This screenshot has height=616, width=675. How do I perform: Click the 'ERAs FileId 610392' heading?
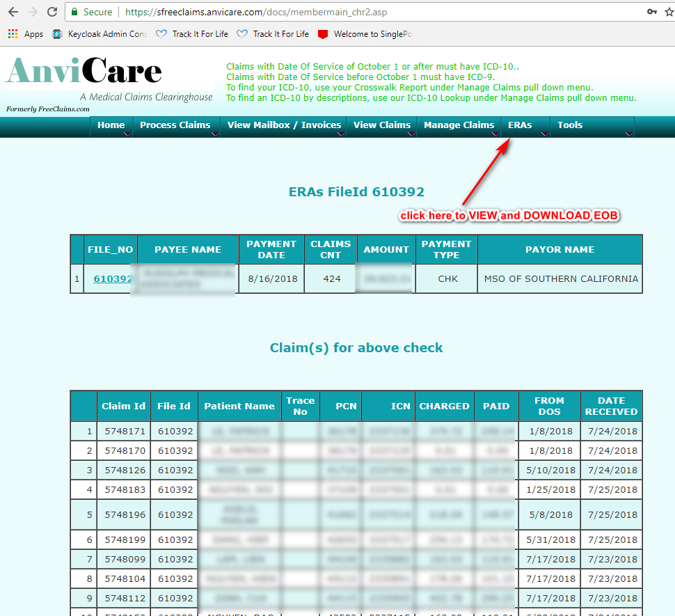pos(356,191)
